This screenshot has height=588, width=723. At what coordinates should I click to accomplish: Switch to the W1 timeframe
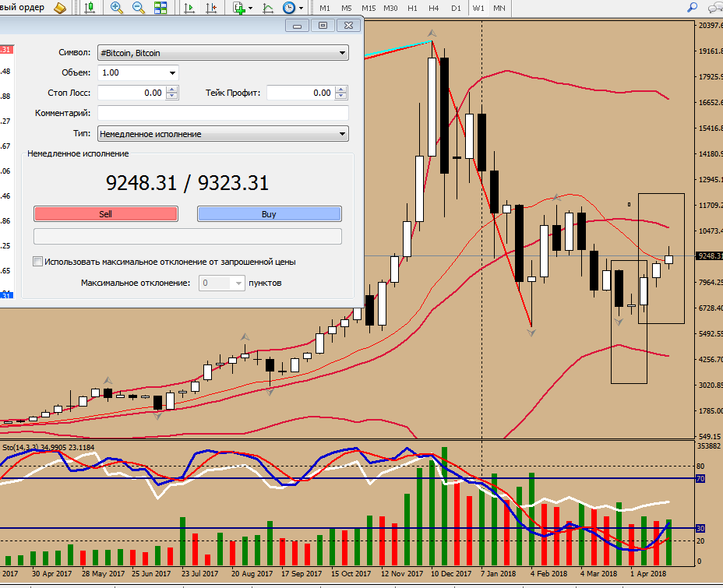478,8
